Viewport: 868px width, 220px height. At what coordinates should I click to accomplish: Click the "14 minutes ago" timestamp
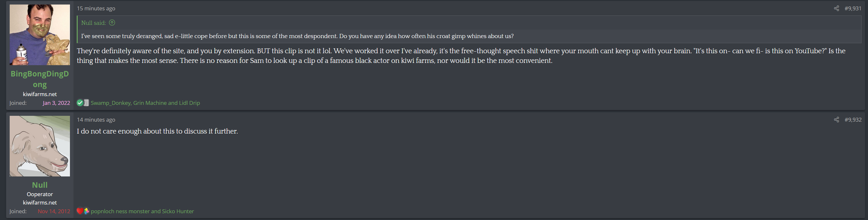pyautogui.click(x=96, y=120)
